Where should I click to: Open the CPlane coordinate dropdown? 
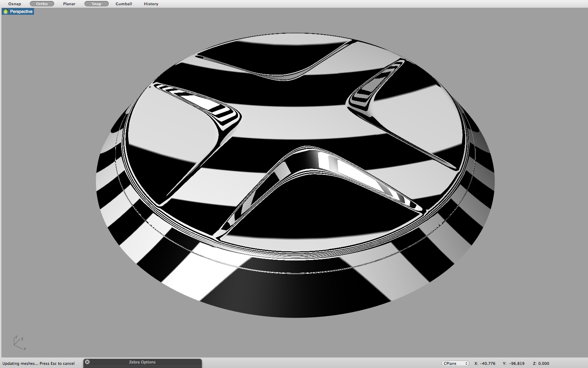pos(455,363)
